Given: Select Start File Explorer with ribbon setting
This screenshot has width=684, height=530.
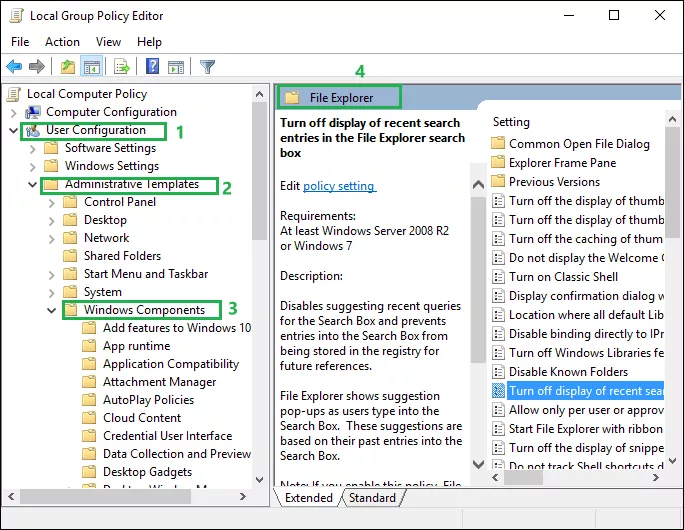Looking at the screenshot, I should pos(586,429).
